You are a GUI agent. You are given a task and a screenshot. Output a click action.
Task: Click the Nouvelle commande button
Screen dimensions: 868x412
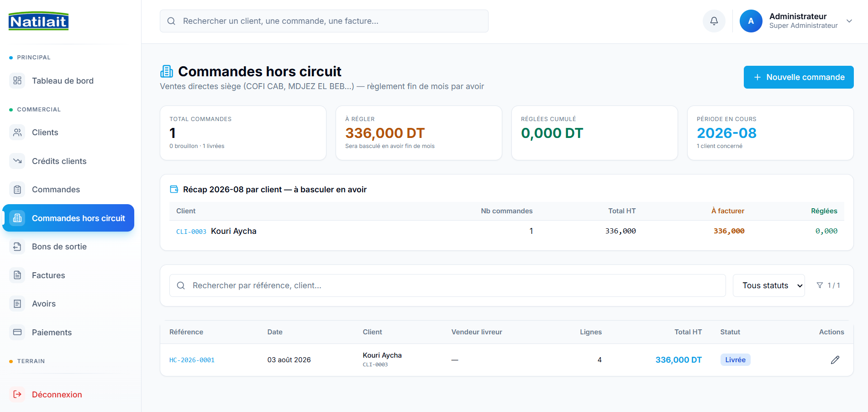coord(798,77)
